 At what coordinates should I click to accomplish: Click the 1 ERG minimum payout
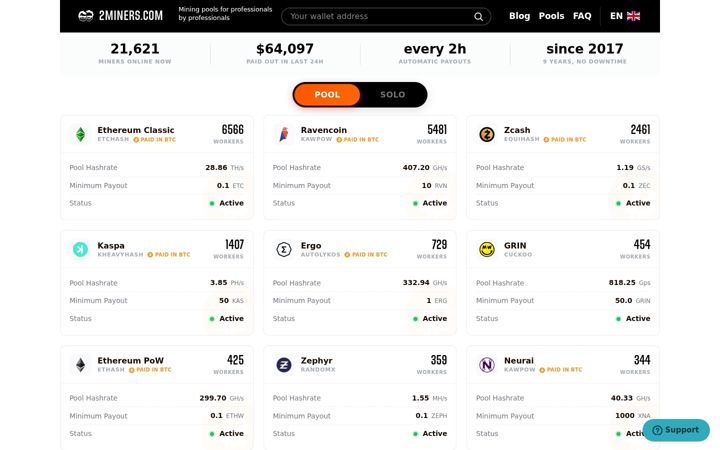pyautogui.click(x=437, y=301)
